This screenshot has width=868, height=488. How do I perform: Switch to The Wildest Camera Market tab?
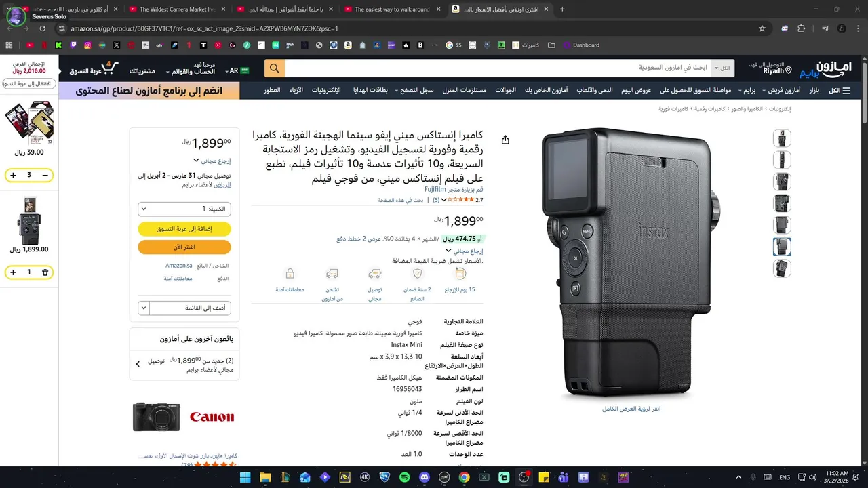pyautogui.click(x=176, y=9)
